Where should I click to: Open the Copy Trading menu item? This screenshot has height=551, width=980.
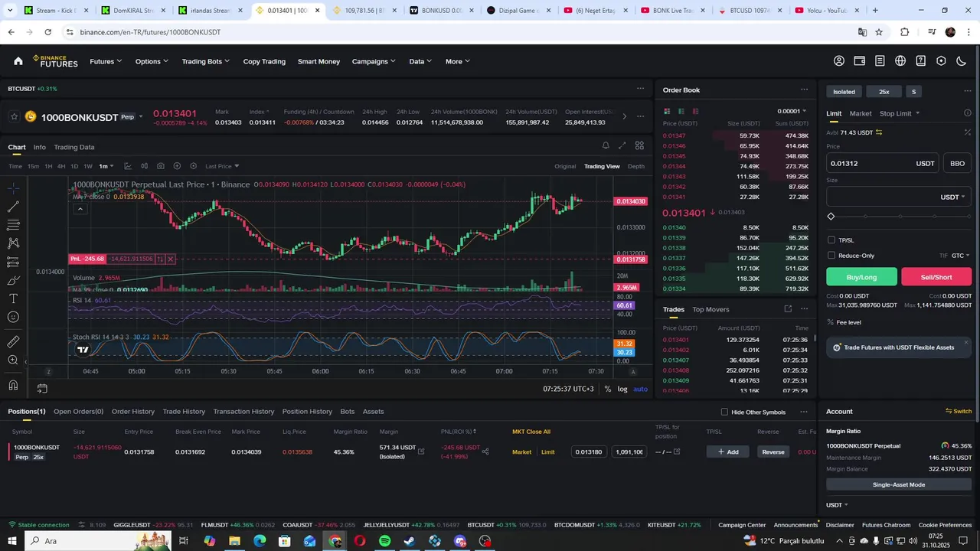tap(264, 61)
